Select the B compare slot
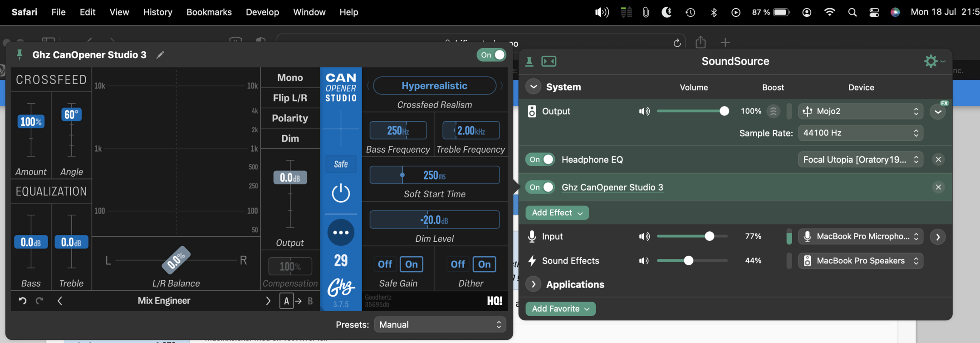 (310, 301)
